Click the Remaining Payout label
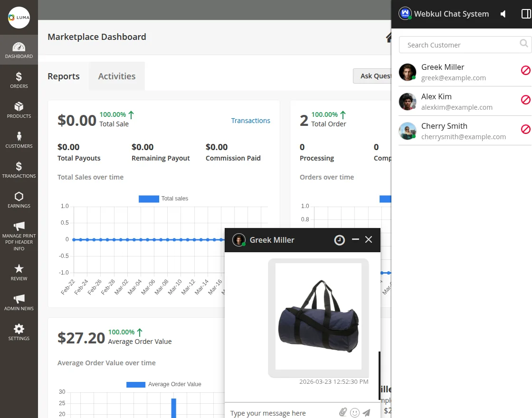The width and height of the screenshot is (532, 418). pos(161,158)
